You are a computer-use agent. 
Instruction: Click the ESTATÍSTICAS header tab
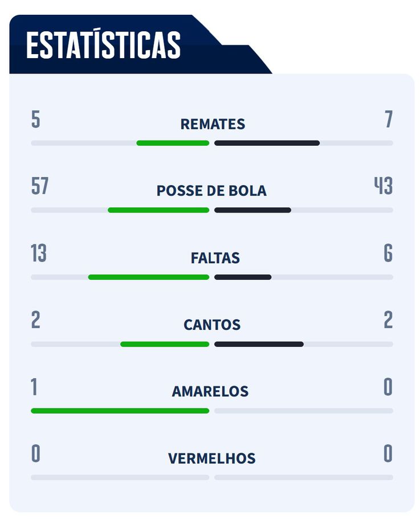[x=104, y=45]
